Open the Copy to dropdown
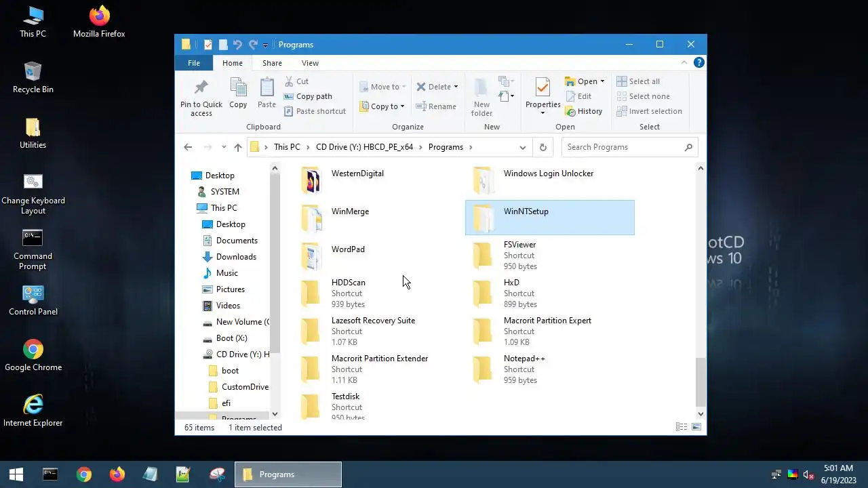 point(382,106)
